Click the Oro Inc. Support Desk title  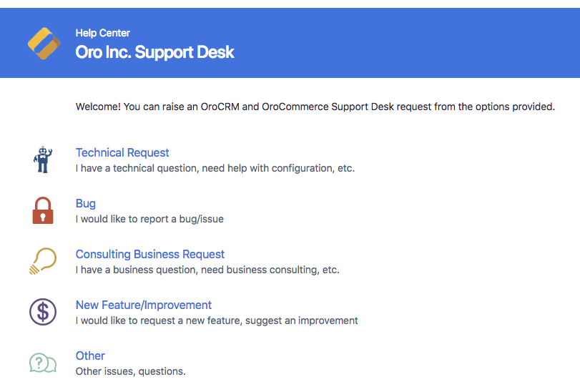[154, 52]
